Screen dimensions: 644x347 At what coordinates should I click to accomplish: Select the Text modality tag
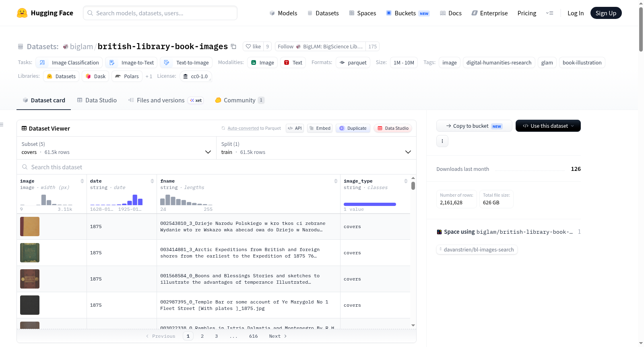click(x=293, y=62)
